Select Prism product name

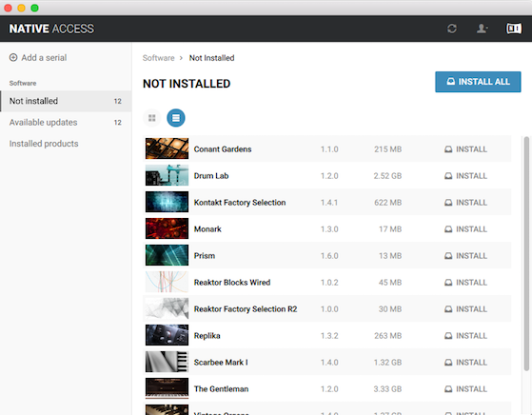[205, 256]
